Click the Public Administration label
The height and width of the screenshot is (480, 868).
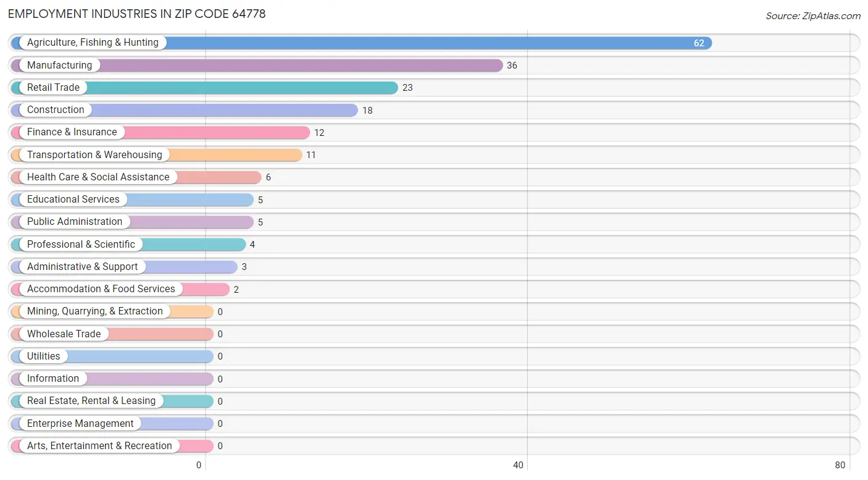[75, 221]
